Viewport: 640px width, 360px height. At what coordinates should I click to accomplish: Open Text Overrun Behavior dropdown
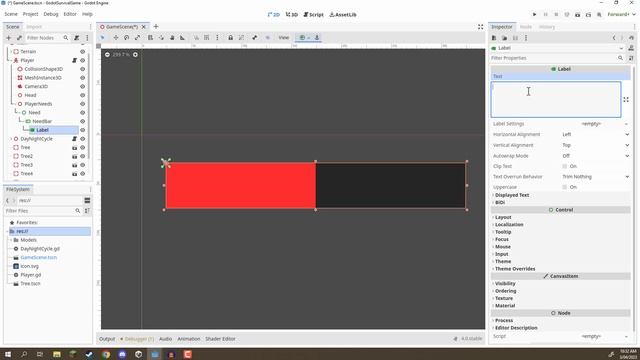tap(596, 177)
